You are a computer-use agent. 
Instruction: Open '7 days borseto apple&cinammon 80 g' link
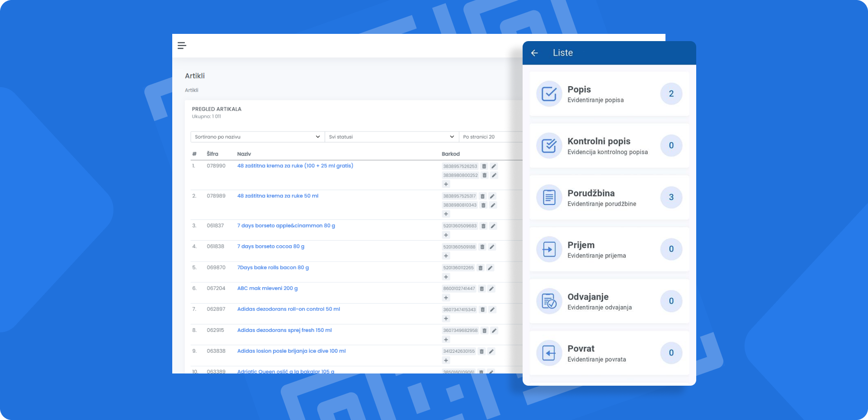point(286,226)
